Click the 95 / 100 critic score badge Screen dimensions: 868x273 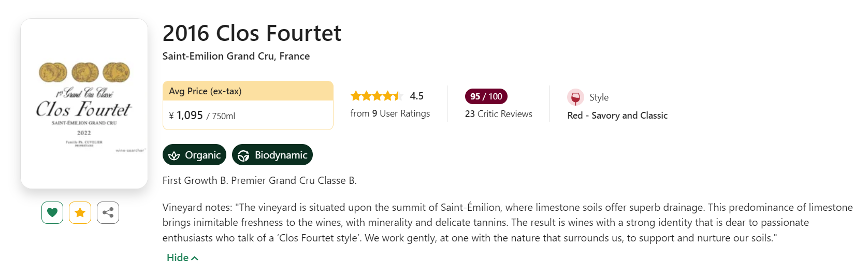click(x=486, y=96)
